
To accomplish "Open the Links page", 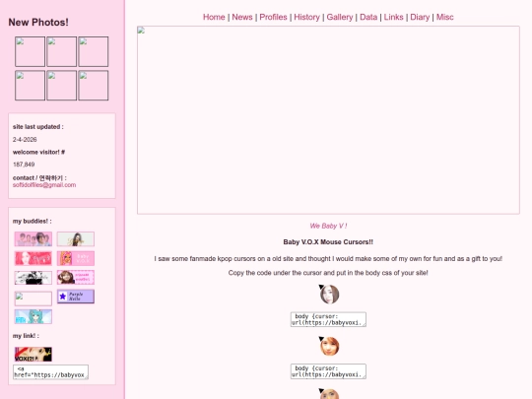I will pyautogui.click(x=393, y=17).
